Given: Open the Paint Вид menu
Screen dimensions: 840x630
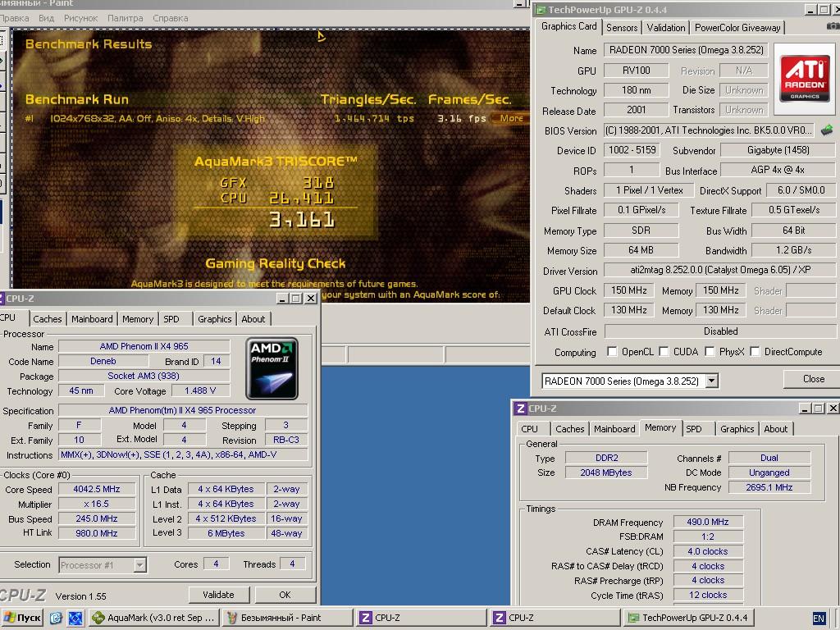Looking at the screenshot, I should [46, 18].
